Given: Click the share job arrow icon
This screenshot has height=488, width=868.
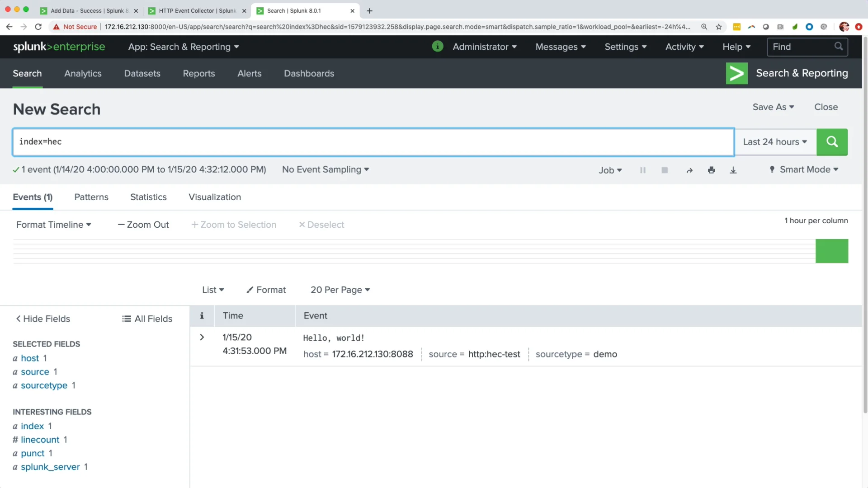Looking at the screenshot, I should tap(689, 170).
